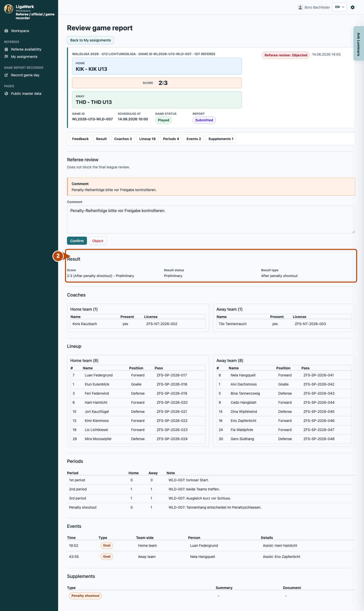Open the Lineup 16 tab
Screen dimensions: 364x611
[147, 139]
